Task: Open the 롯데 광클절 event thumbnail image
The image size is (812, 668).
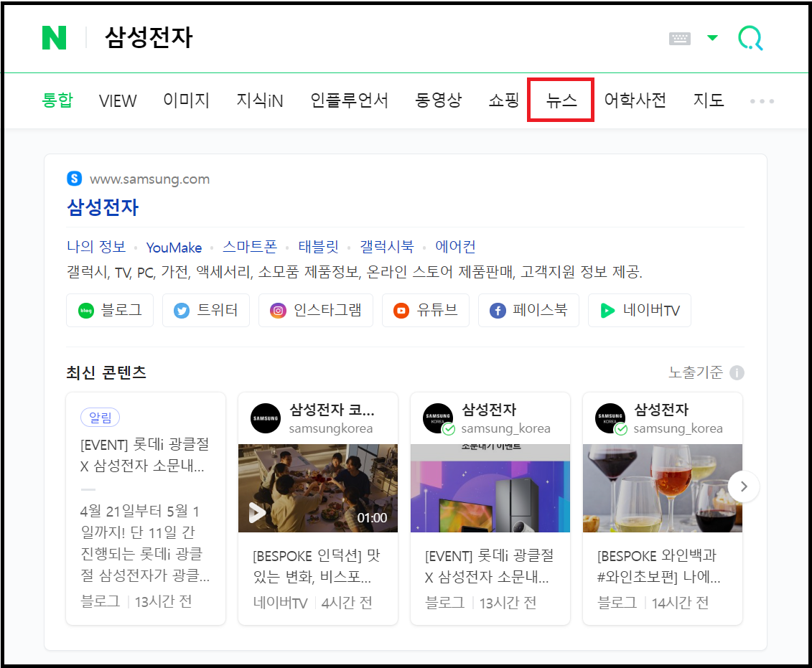Action: 490,488
